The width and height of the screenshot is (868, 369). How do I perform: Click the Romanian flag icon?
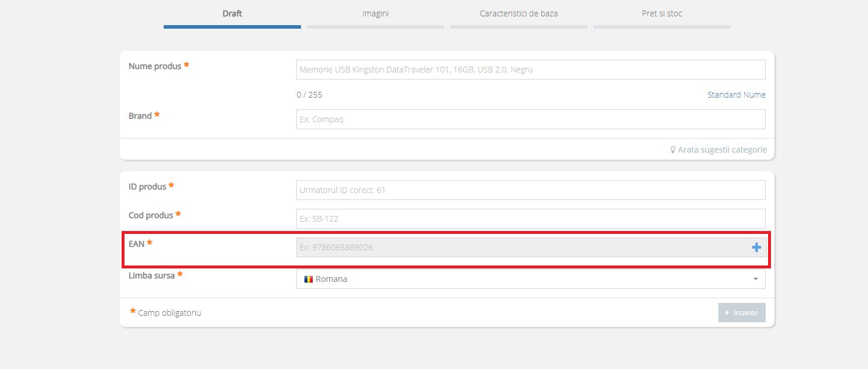click(x=308, y=279)
